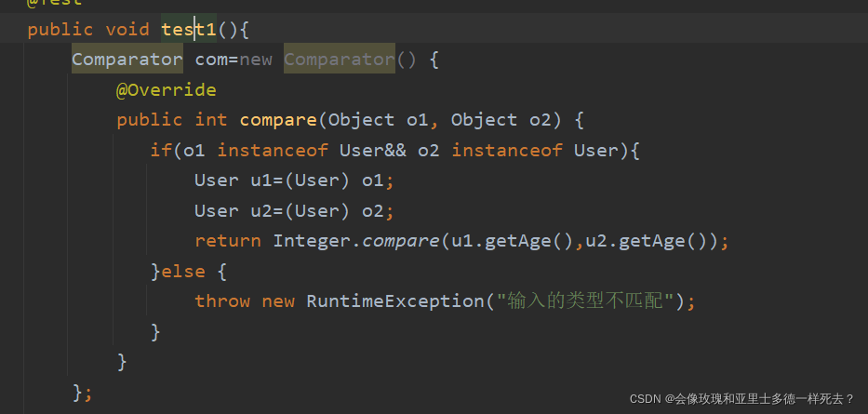Click the throw keyword
The height and width of the screenshot is (414, 868).
(222, 301)
